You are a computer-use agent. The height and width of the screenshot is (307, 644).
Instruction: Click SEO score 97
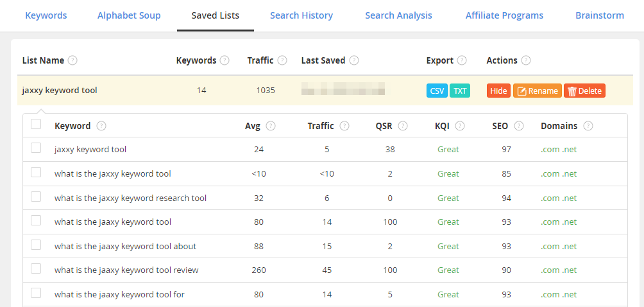(x=506, y=150)
